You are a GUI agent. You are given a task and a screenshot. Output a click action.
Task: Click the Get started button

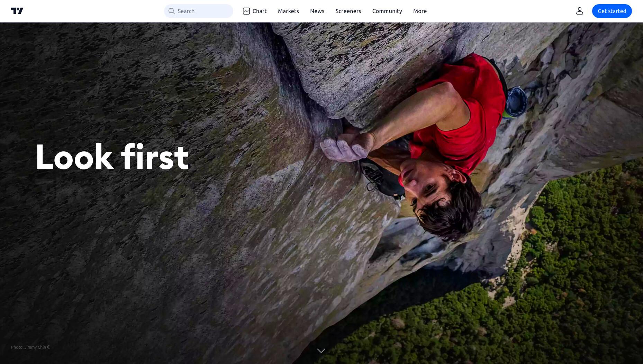[x=612, y=11]
